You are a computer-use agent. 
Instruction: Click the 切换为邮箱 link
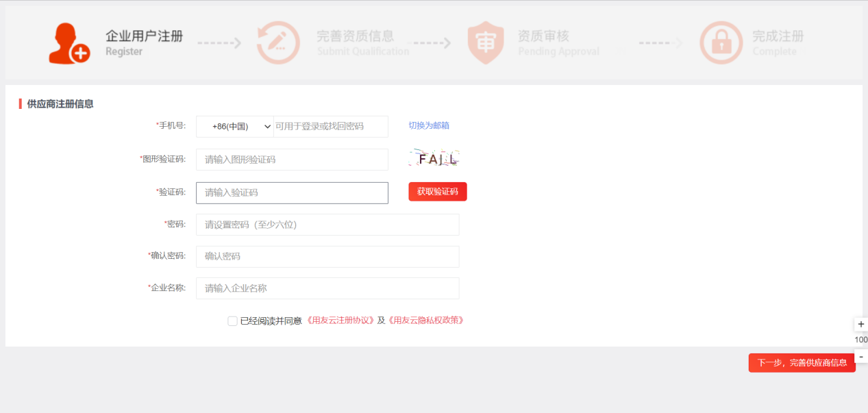[429, 125]
